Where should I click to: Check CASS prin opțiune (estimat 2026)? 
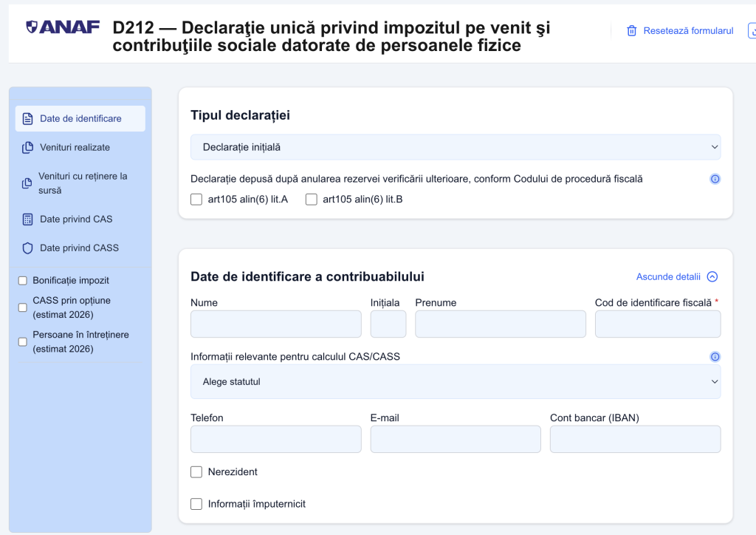point(22,307)
